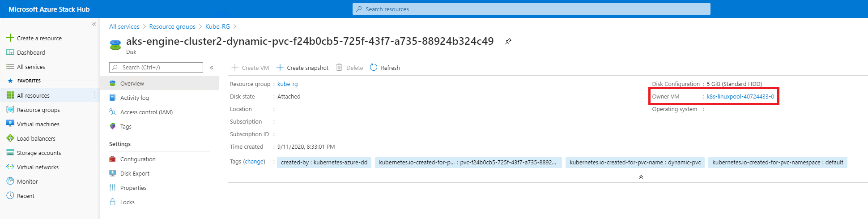Screen dimensions: 868x219
Task: Click the Create snapshot plus icon
Action: 280,67
